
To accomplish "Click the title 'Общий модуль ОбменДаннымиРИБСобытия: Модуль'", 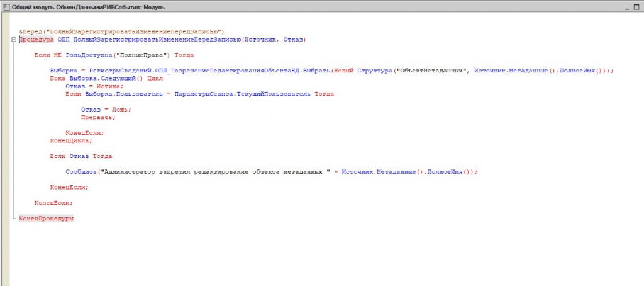I will [x=89, y=8].
